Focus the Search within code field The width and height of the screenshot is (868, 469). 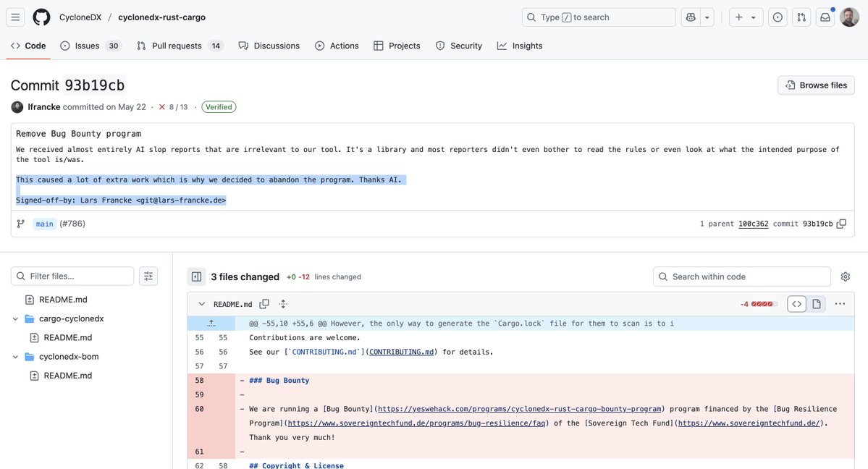coord(742,276)
